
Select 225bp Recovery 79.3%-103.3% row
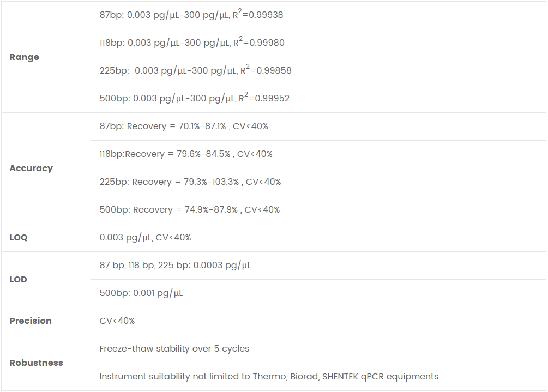coord(190,182)
